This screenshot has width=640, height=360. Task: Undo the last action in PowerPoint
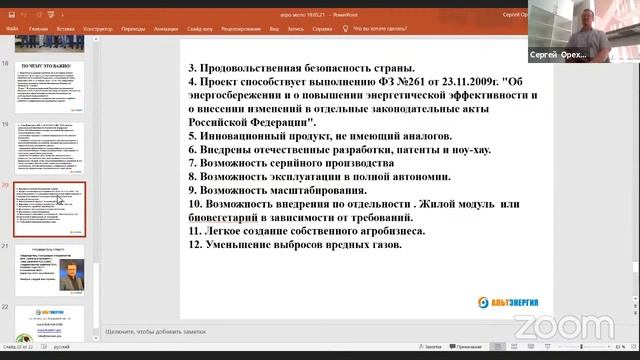click(24, 15)
